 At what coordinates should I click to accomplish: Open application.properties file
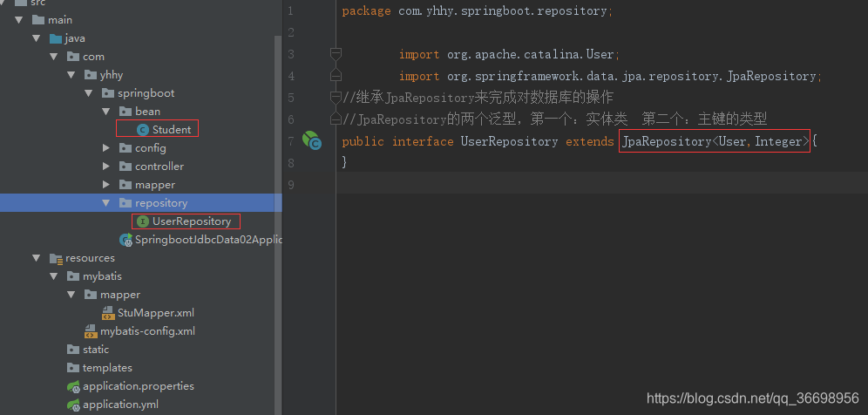point(139,386)
